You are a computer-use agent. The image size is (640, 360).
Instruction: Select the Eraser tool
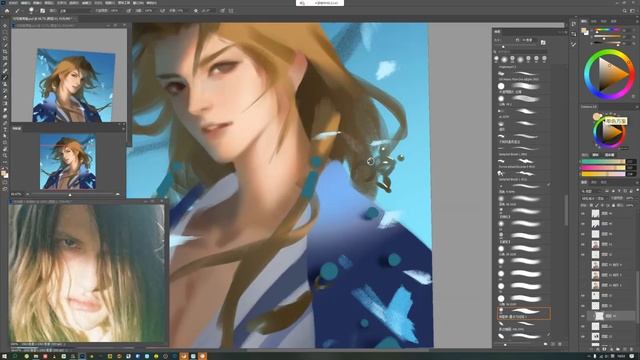[x=5, y=97]
